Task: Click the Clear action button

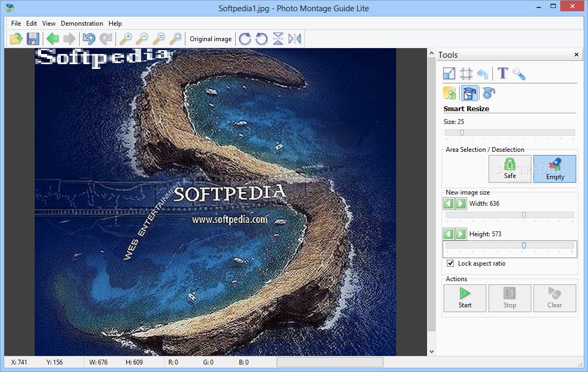Action: click(x=555, y=298)
